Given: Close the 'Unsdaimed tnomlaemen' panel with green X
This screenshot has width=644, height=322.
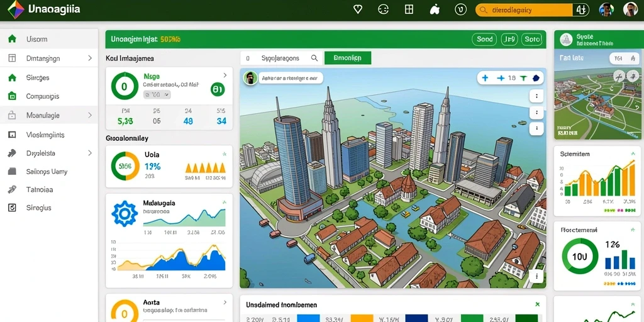Looking at the screenshot, I should [x=537, y=304].
